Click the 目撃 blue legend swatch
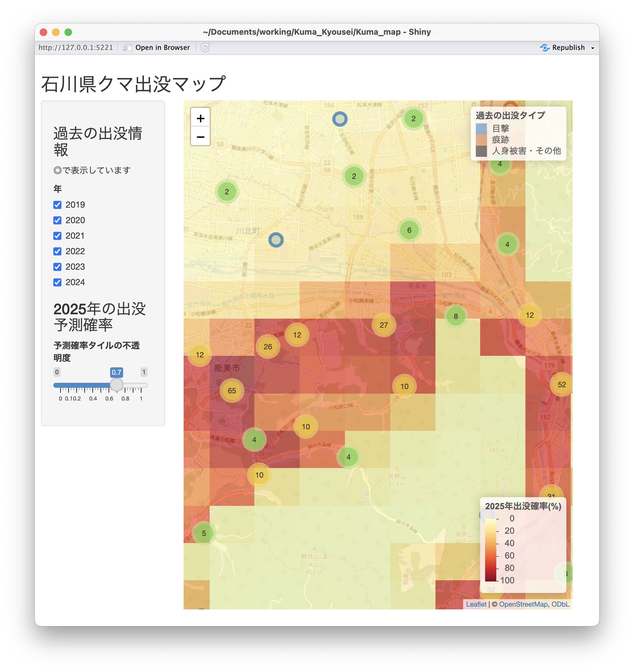Viewport: 634px width, 672px height. 481,129
